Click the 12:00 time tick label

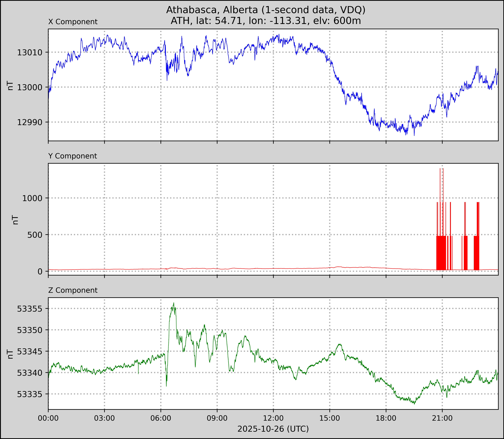click(273, 418)
